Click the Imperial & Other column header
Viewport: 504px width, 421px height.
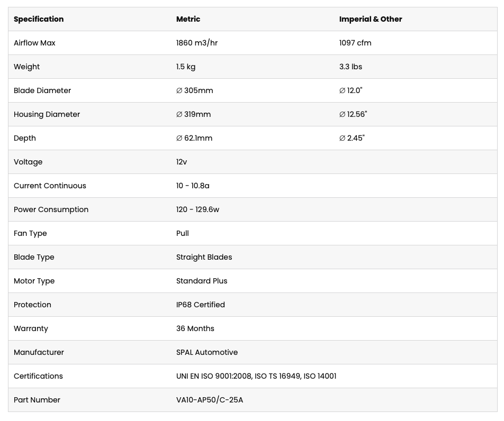tap(371, 19)
